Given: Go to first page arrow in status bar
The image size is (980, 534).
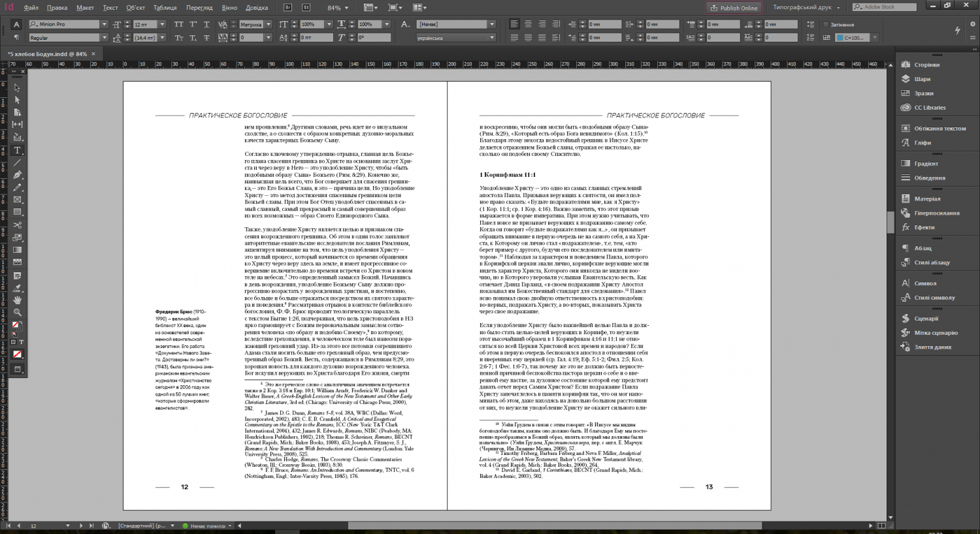Looking at the screenshot, I should pyautogui.click(x=8, y=526).
